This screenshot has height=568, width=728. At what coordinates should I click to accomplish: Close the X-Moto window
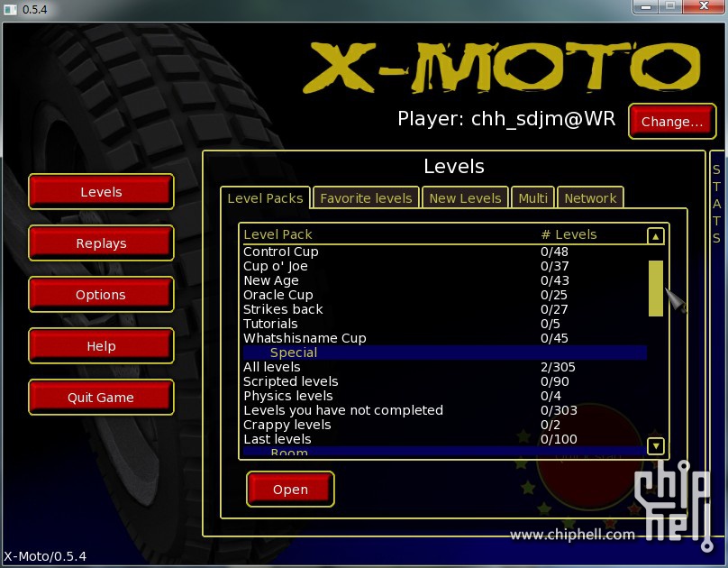pyautogui.click(x=704, y=6)
